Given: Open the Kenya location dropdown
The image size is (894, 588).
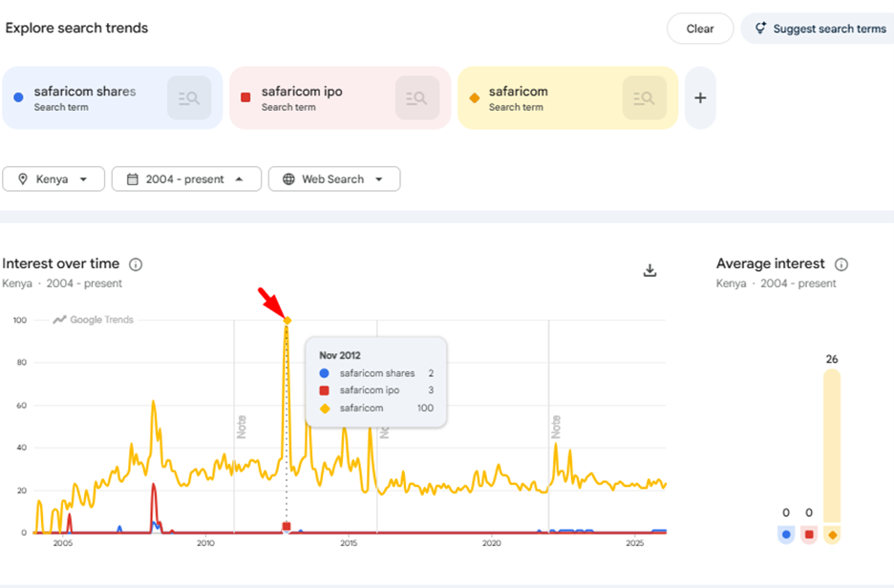Looking at the screenshot, I should [53, 178].
